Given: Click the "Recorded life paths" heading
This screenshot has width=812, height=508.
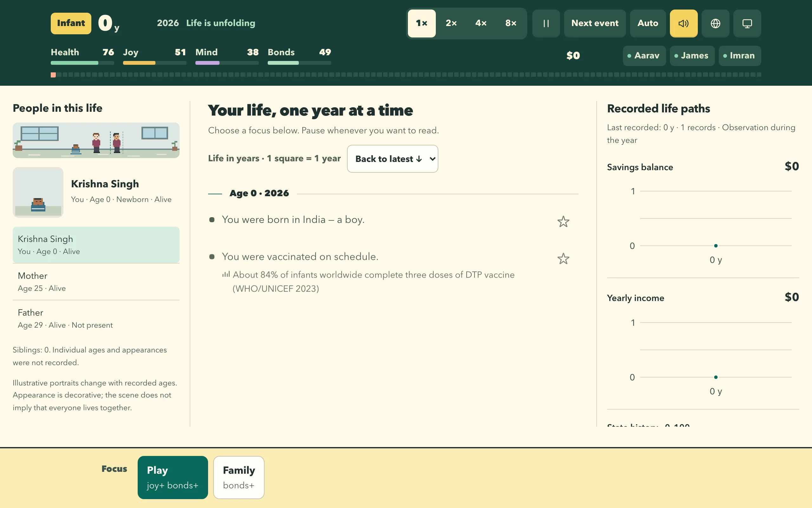Looking at the screenshot, I should [658, 109].
